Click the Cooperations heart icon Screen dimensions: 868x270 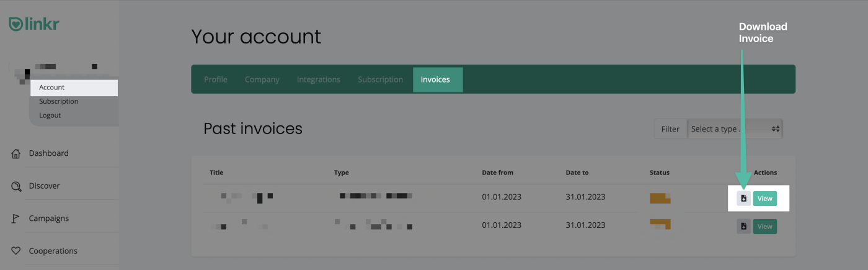tap(16, 251)
